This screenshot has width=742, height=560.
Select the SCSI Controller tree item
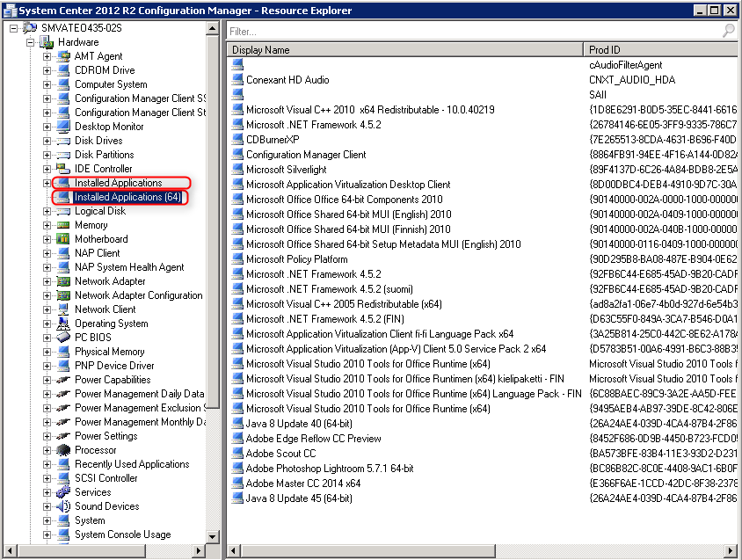point(106,478)
